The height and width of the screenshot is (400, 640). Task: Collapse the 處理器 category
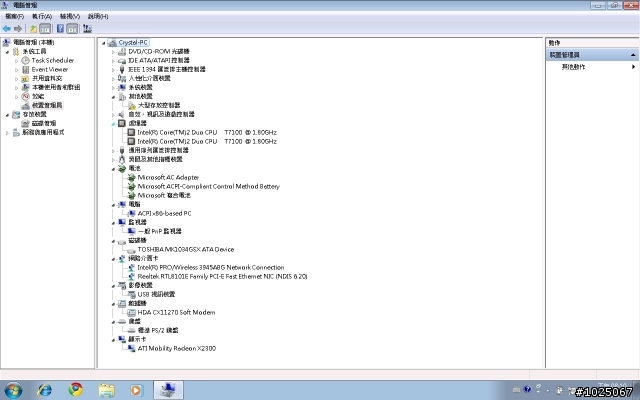pyautogui.click(x=113, y=124)
